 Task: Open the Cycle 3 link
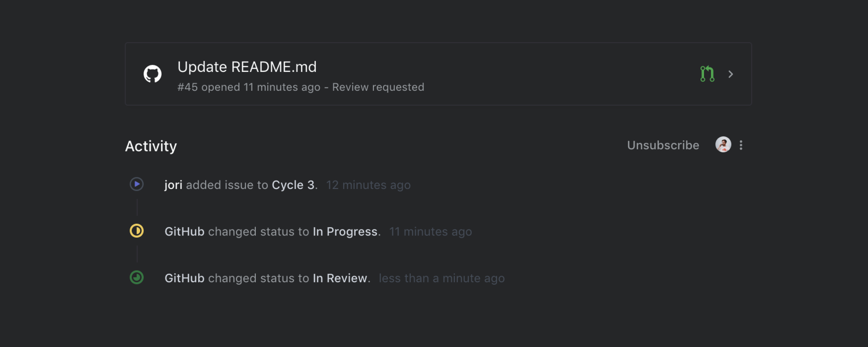294,185
